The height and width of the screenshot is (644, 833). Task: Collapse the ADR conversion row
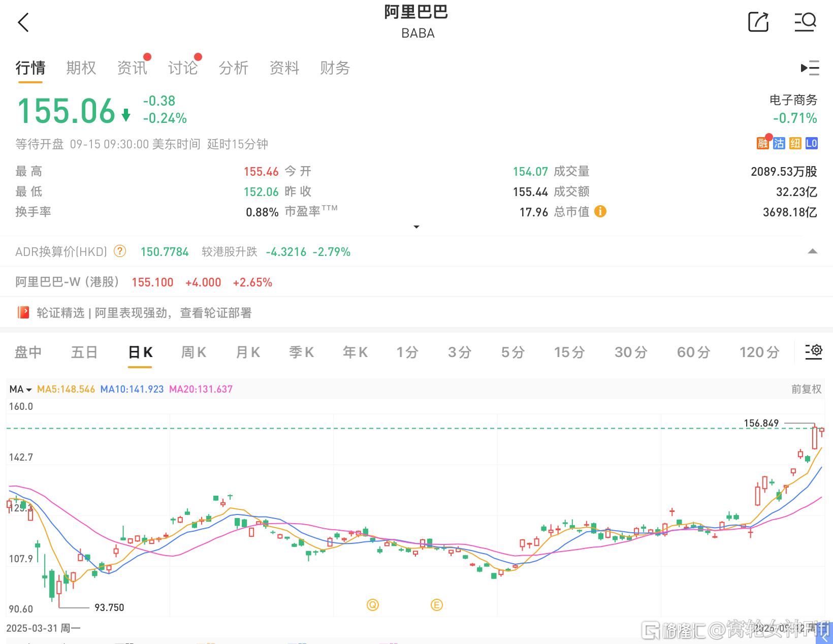(x=812, y=251)
